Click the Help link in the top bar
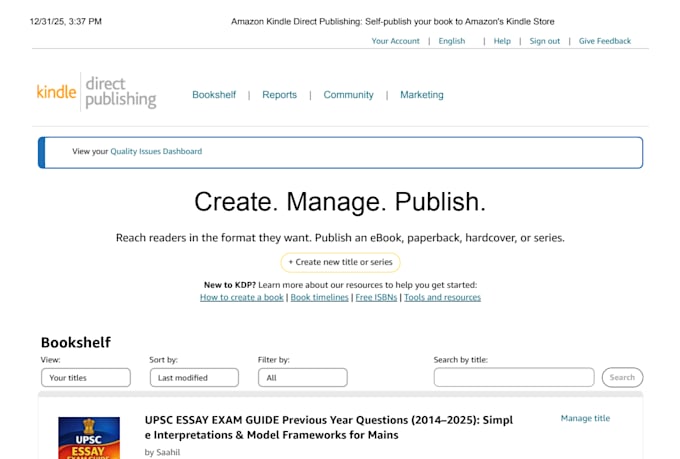The height and width of the screenshot is (459, 680). (502, 41)
